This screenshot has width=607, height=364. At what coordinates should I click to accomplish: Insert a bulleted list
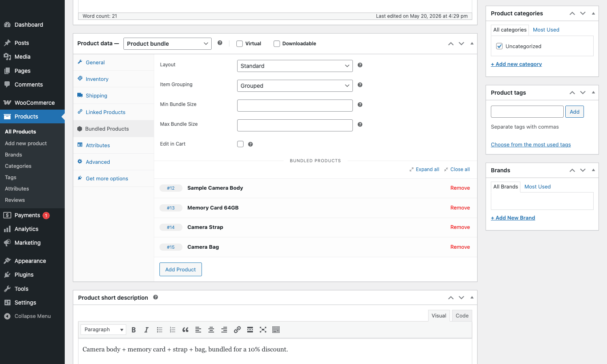pyautogui.click(x=159, y=330)
